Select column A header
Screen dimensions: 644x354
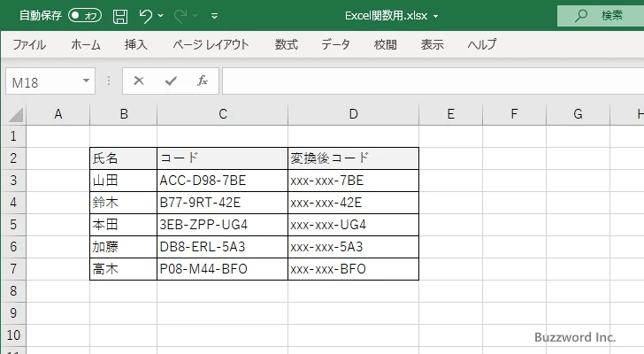coord(58,114)
